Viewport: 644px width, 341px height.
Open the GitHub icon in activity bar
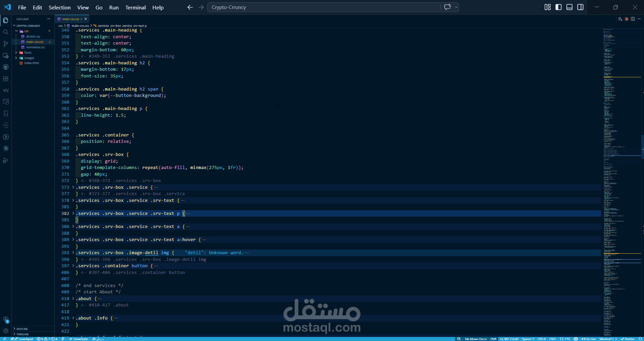[x=6, y=67]
